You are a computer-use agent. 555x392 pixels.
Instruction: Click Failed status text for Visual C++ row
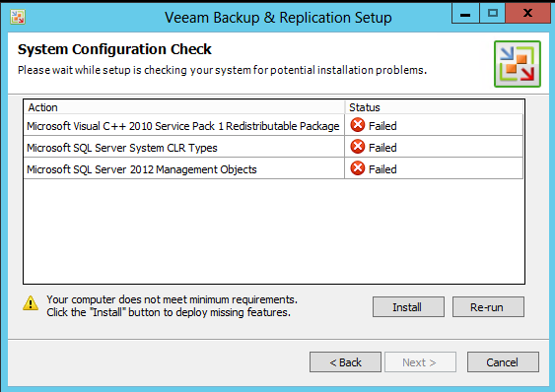pos(382,126)
